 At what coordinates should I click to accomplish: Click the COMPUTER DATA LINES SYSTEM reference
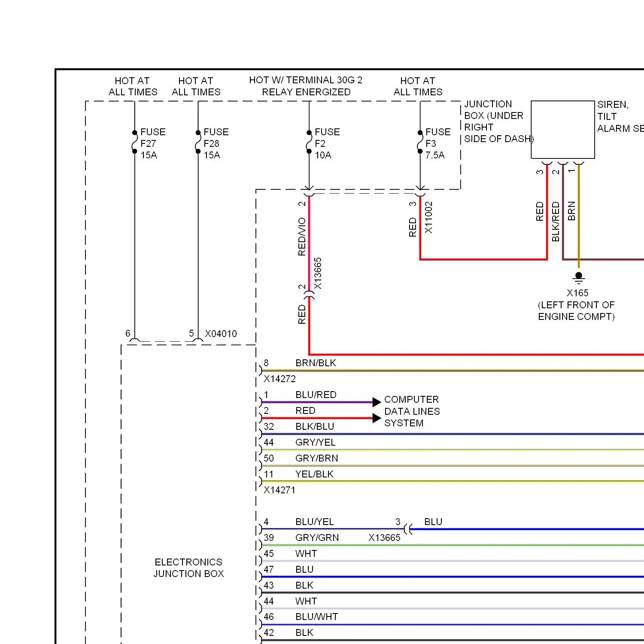(x=412, y=411)
